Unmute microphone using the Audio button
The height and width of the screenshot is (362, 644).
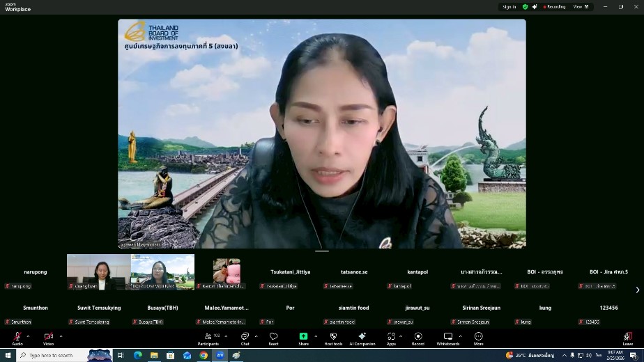coord(17,338)
